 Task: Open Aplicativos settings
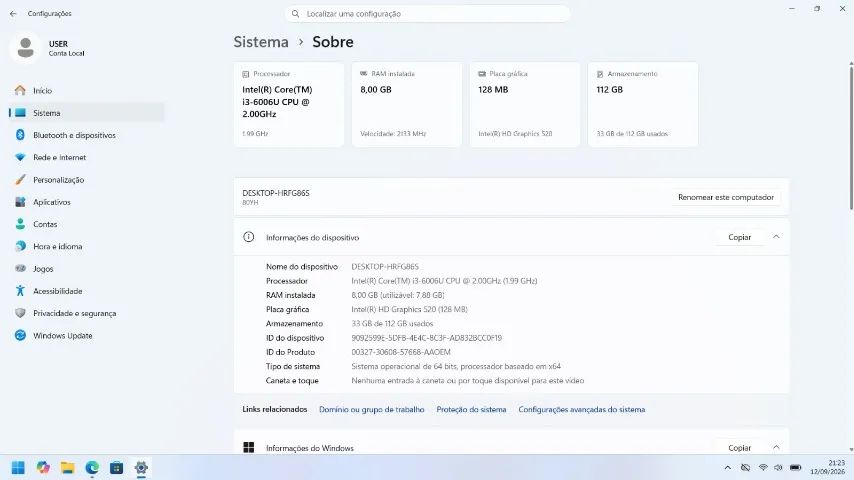click(x=87, y=202)
